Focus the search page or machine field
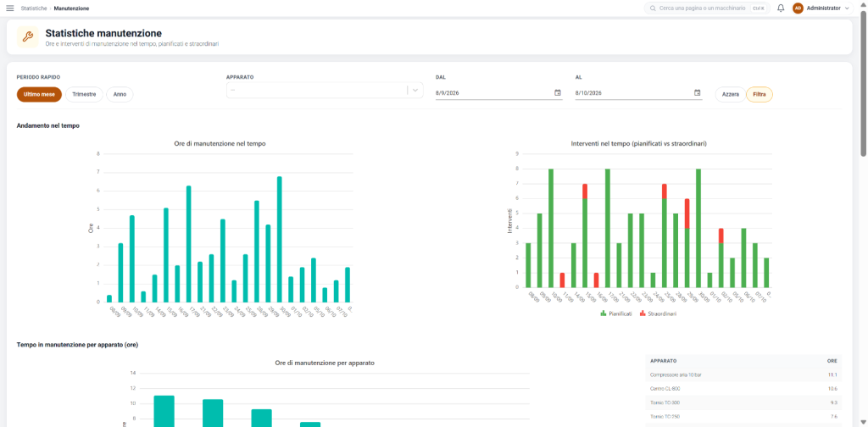 707,8
